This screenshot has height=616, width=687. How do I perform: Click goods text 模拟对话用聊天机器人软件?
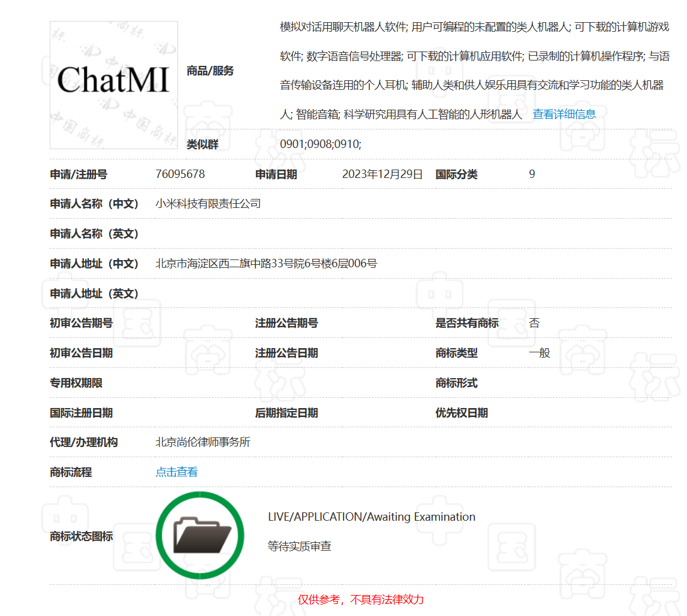point(343,27)
